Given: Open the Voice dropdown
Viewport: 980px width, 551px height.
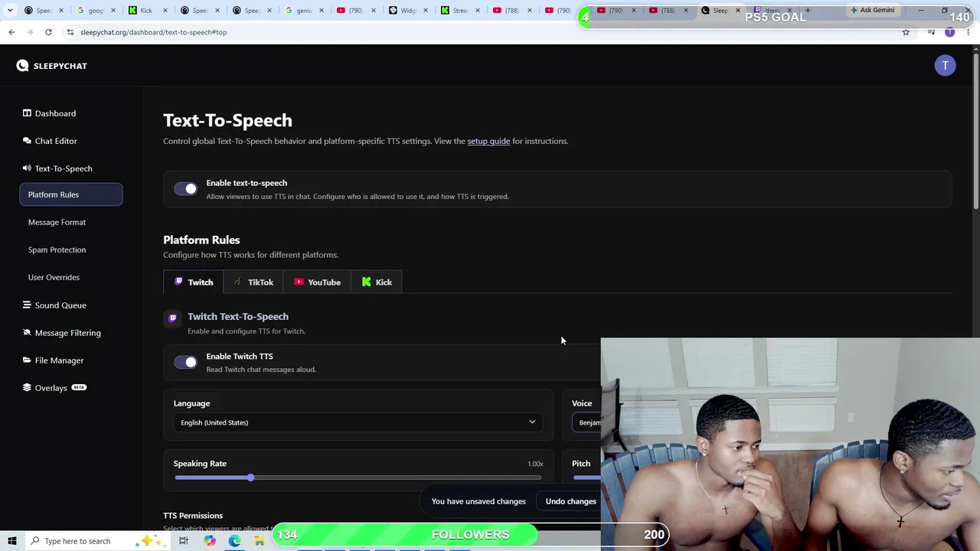Looking at the screenshot, I should 587,422.
